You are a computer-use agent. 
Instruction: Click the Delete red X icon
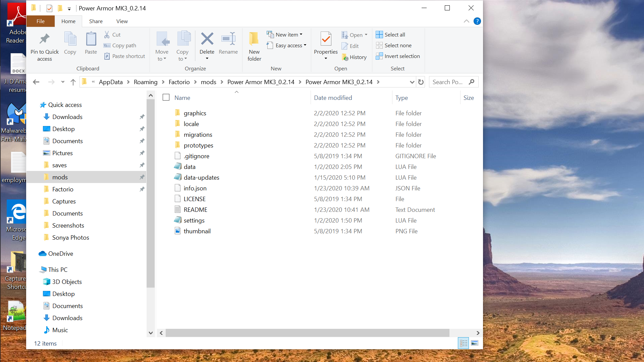pyautogui.click(x=207, y=39)
